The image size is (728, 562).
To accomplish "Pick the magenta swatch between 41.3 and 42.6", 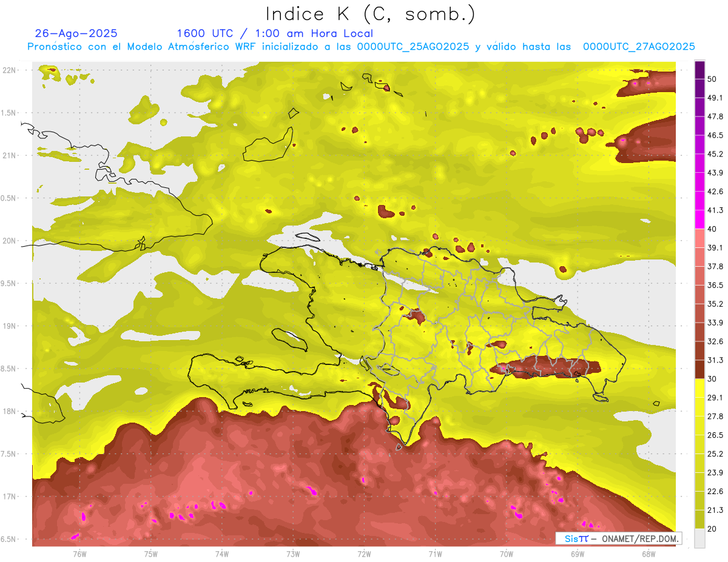I will 699,201.
